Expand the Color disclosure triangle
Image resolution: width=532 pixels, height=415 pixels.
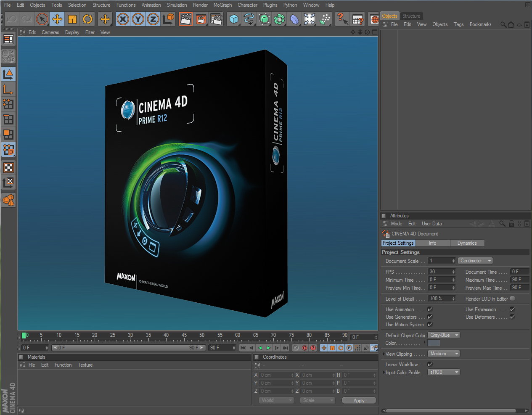(425, 343)
